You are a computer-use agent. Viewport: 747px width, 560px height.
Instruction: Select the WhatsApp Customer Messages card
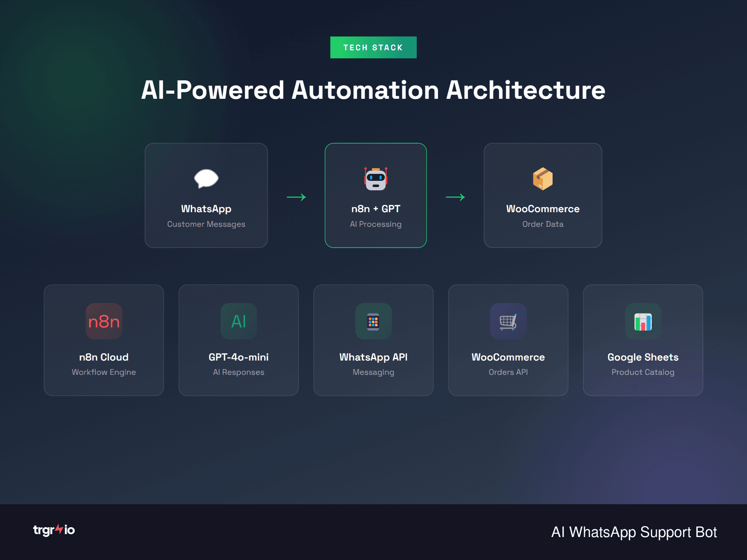point(206,195)
